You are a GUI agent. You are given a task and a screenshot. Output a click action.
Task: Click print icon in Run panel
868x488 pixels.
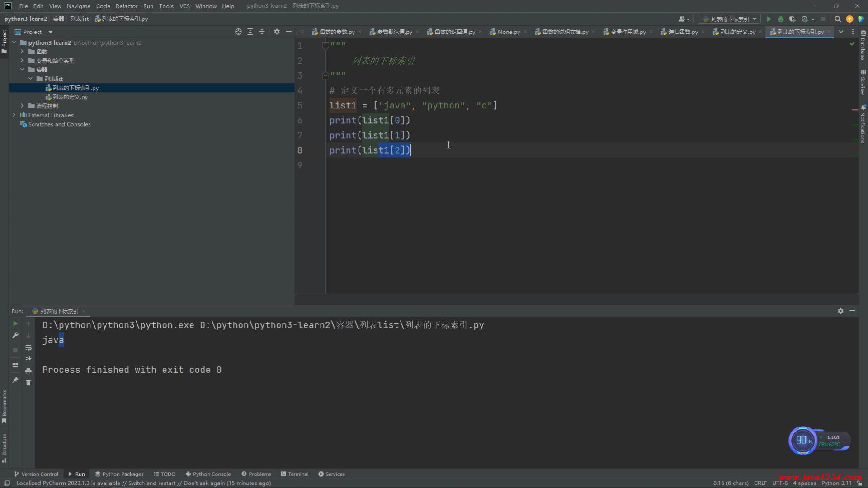pos(28,371)
